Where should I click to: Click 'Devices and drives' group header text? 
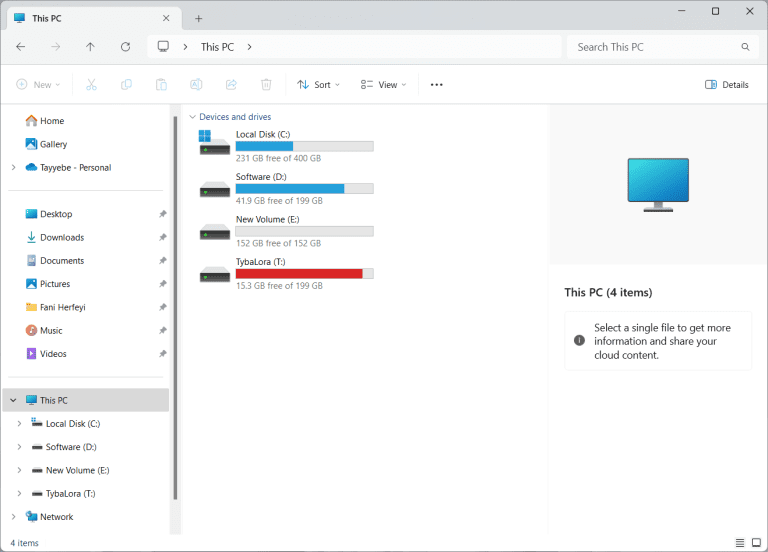pos(235,117)
